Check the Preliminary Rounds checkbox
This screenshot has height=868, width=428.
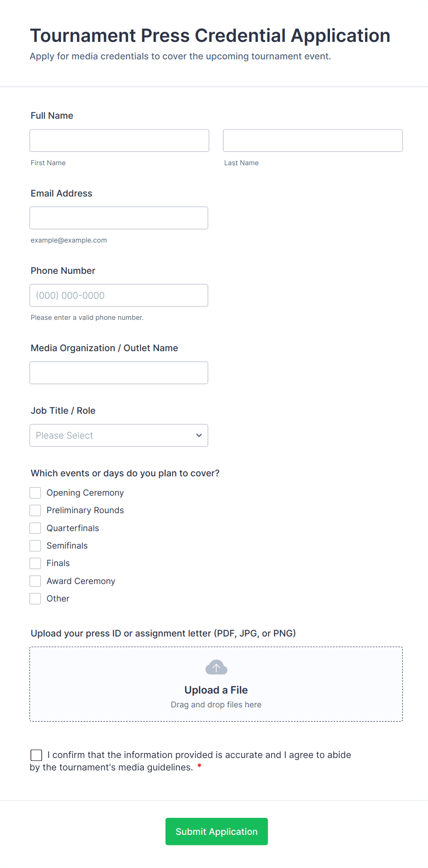(x=35, y=510)
